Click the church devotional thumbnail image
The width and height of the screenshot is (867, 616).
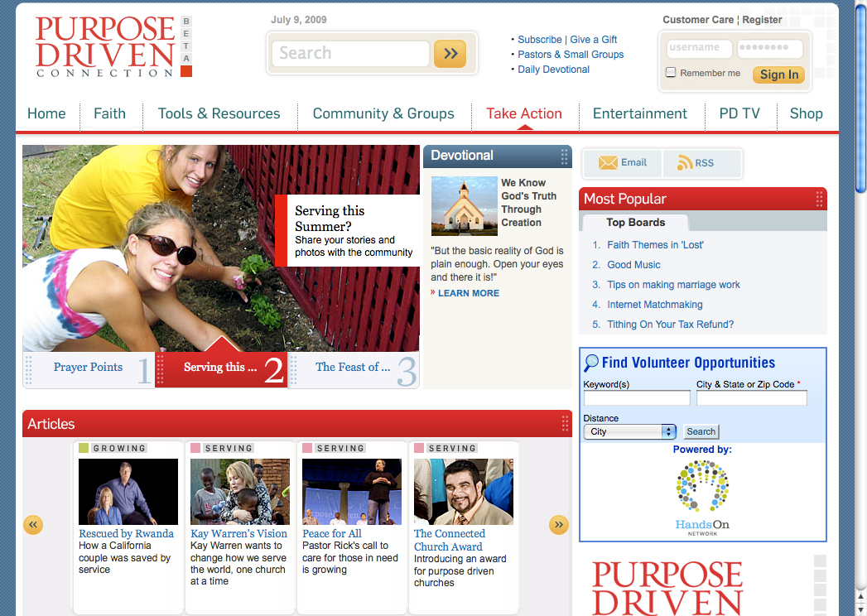464,205
